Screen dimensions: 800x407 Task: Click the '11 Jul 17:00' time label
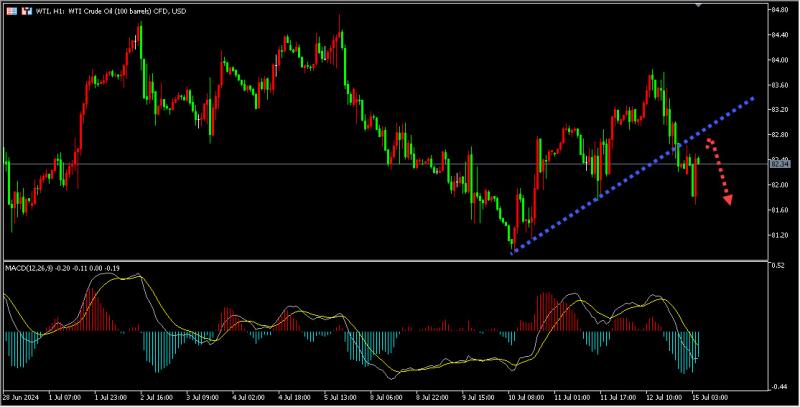(617, 397)
